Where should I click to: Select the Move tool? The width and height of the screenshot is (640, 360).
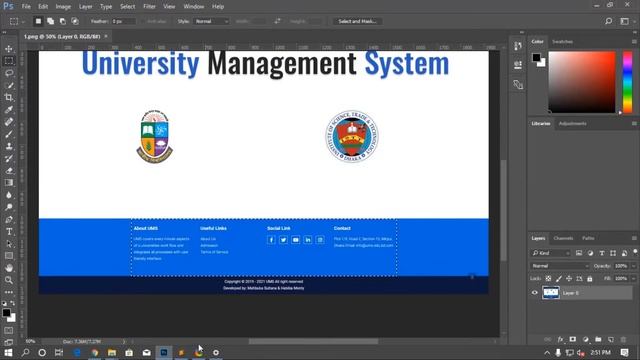pos(9,49)
